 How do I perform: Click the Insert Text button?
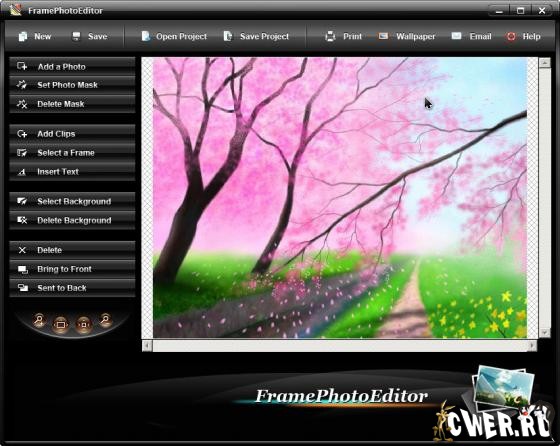click(x=72, y=172)
